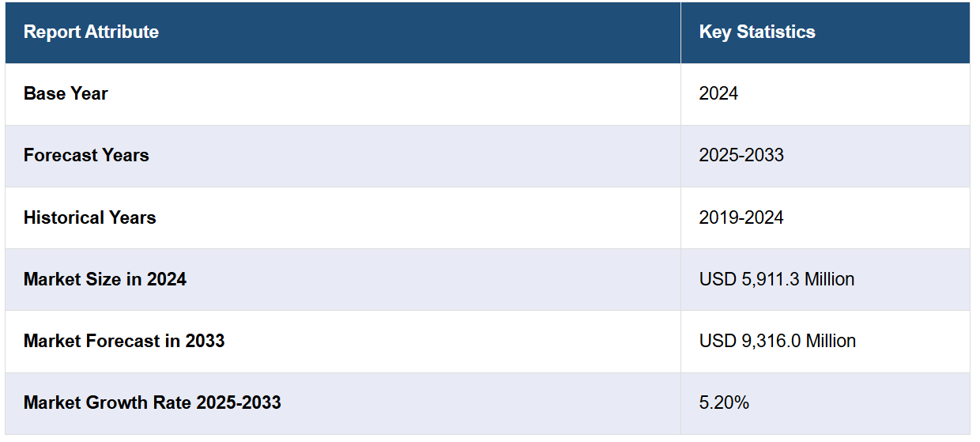The width and height of the screenshot is (980, 442).
Task: Click the 'USD 9,316.0 Million' value
Action: pyautogui.click(x=778, y=341)
